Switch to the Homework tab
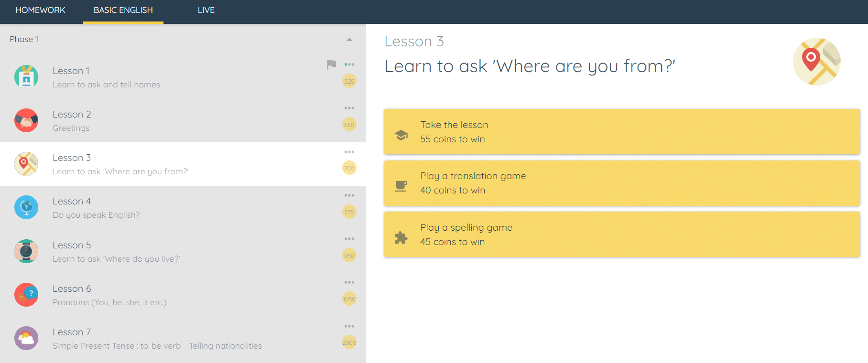This screenshot has height=363, width=868. pyautogui.click(x=41, y=10)
